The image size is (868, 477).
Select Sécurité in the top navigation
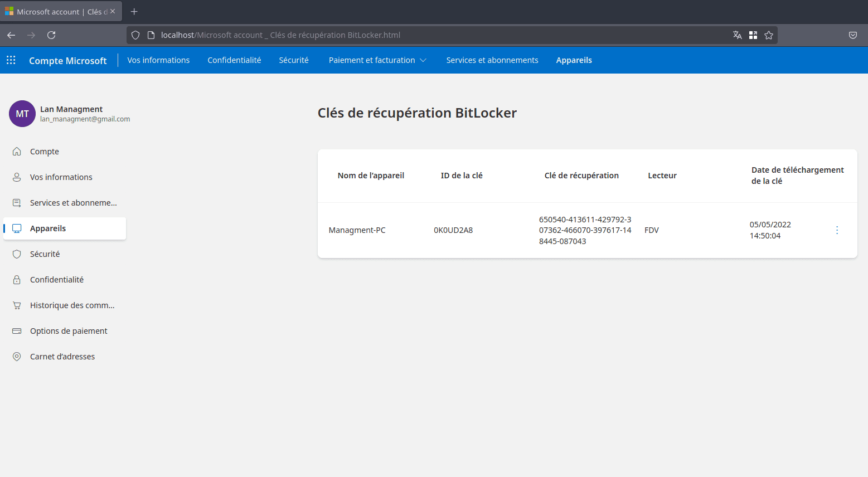[294, 60]
